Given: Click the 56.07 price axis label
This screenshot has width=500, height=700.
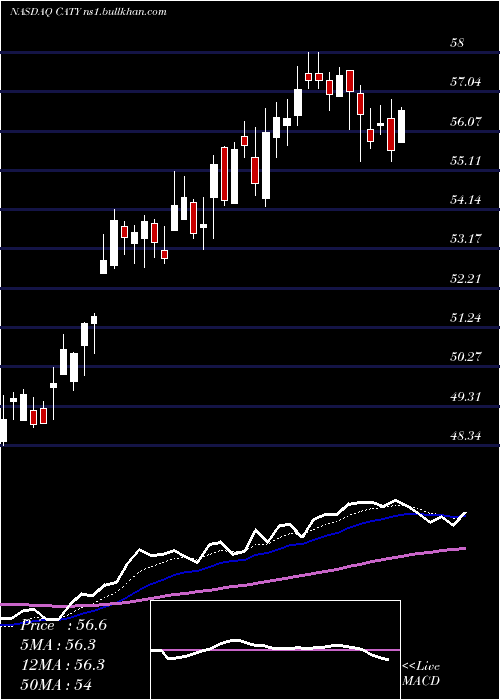Looking at the screenshot, I should pos(466,121).
